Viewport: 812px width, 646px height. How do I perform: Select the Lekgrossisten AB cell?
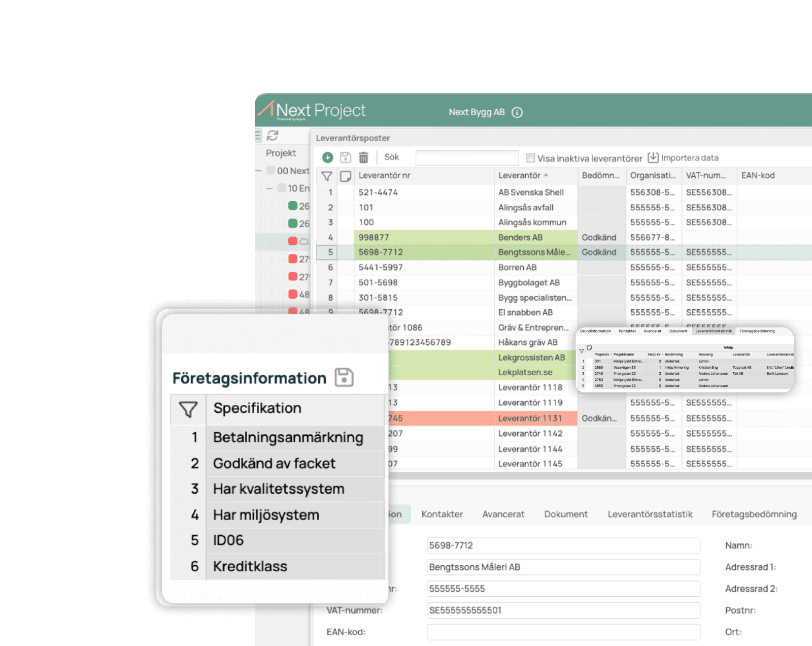pos(536,358)
